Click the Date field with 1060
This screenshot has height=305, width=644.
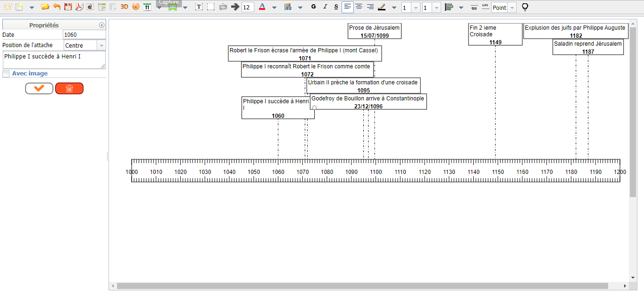(x=84, y=34)
